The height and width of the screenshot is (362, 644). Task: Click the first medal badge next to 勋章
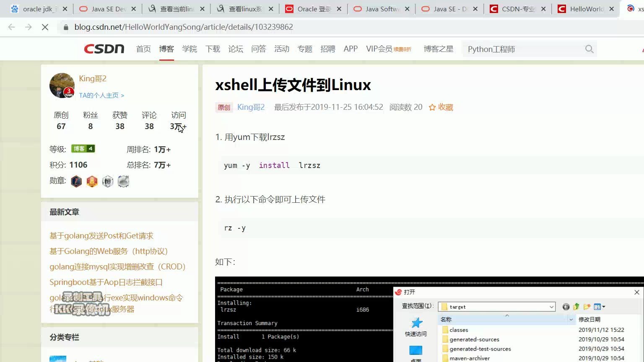tap(76, 181)
